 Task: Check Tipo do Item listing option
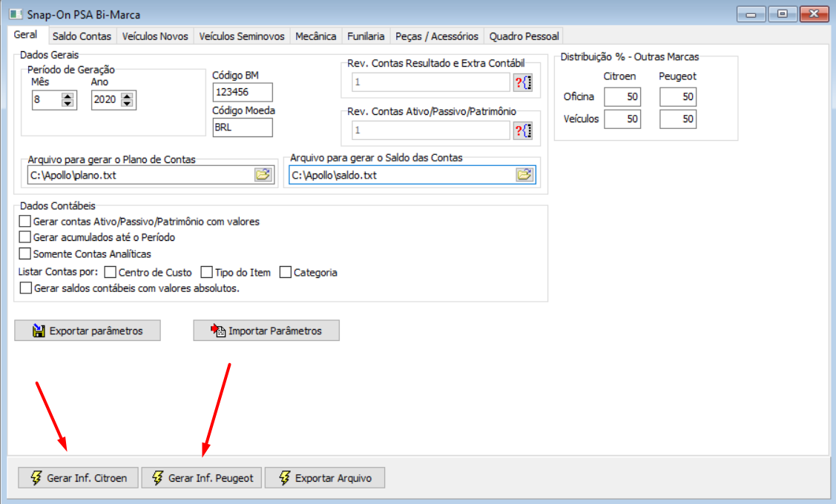pyautogui.click(x=206, y=272)
